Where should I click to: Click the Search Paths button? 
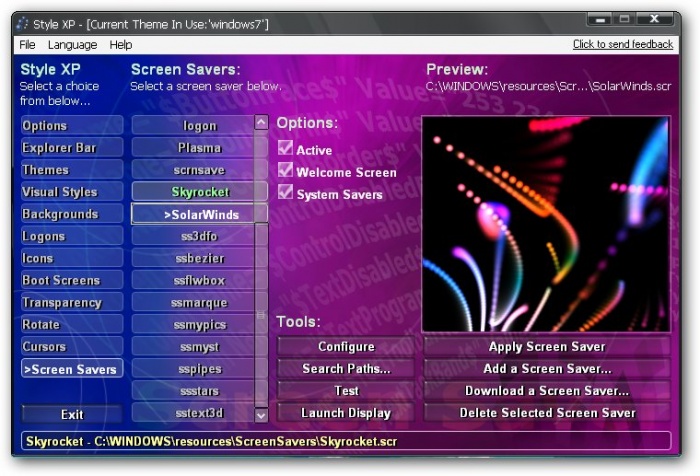346,368
